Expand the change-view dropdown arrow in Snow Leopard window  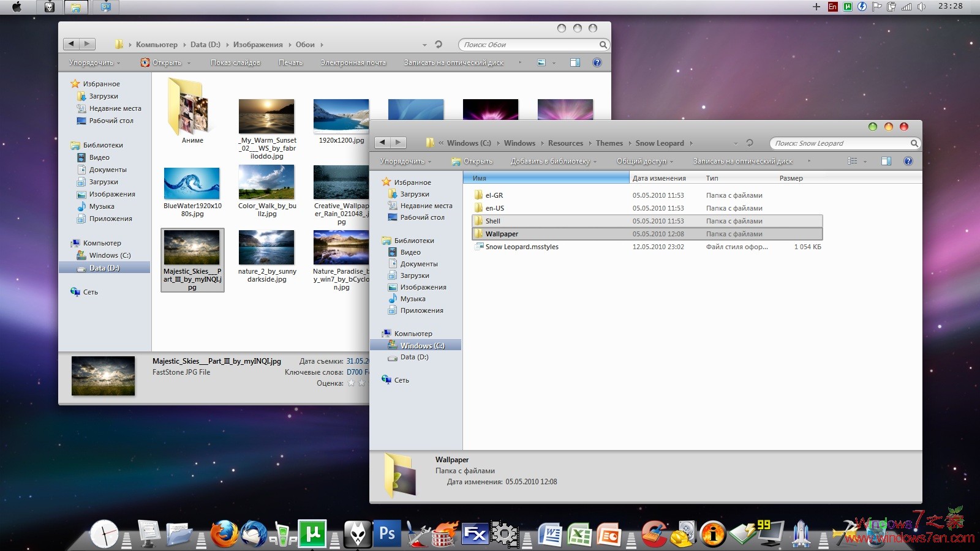tap(864, 161)
